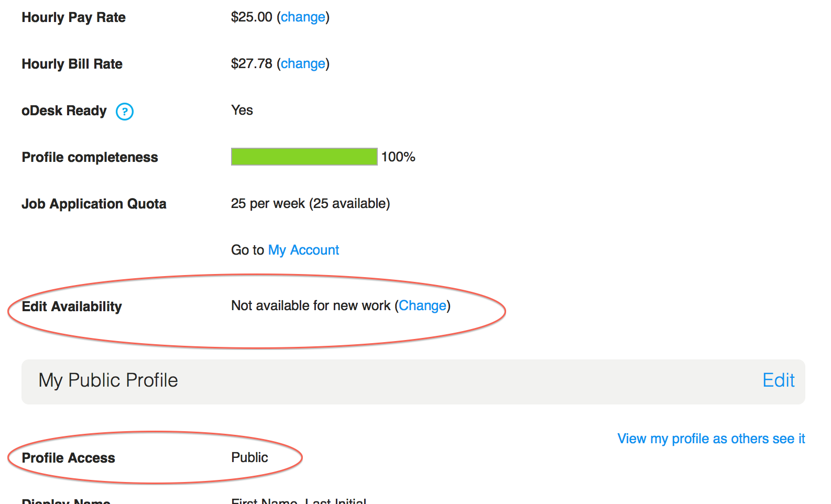
Task: Change the availability for new work
Action: 422,306
